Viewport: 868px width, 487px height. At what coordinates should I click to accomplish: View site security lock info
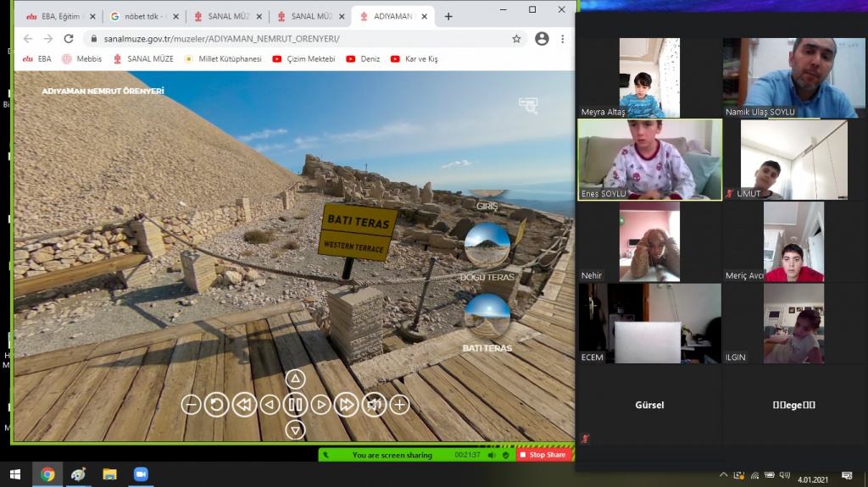pos(93,39)
